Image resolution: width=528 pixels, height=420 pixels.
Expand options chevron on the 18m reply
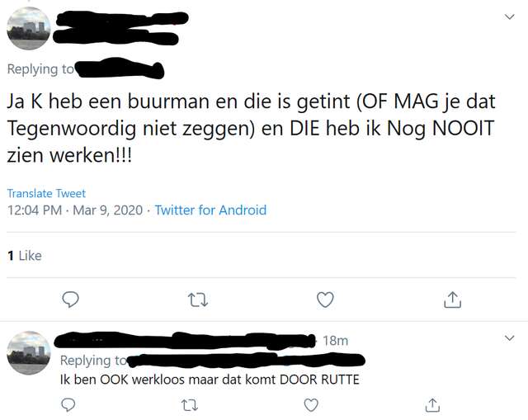pos(510,337)
